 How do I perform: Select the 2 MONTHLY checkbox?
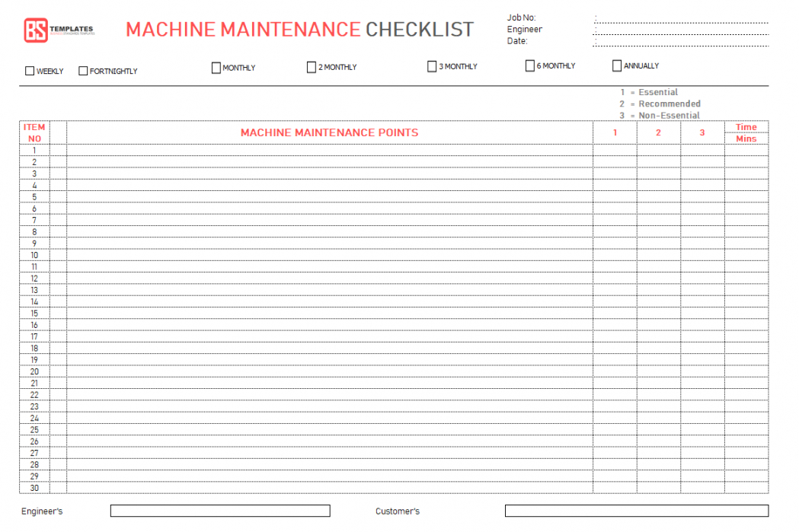(311, 68)
